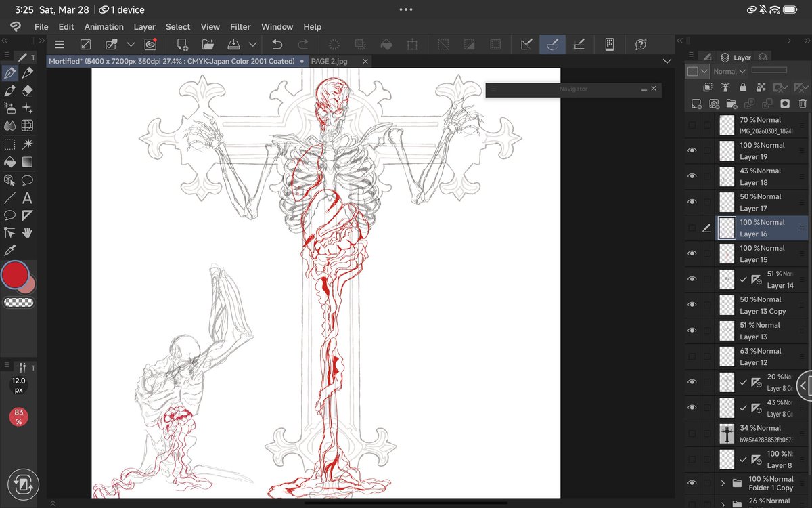Open the Help menu
812x508 pixels.
coord(312,26)
